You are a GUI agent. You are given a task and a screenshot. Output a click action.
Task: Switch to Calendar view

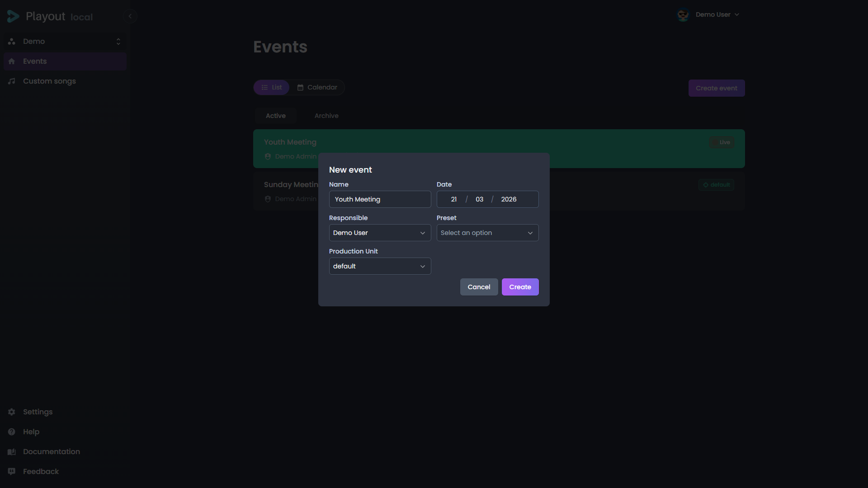(317, 88)
